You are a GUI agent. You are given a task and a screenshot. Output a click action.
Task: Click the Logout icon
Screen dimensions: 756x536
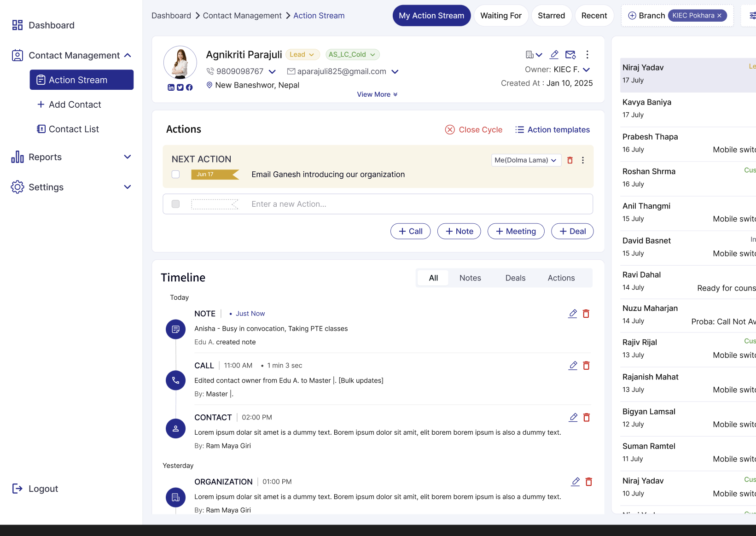click(17, 489)
